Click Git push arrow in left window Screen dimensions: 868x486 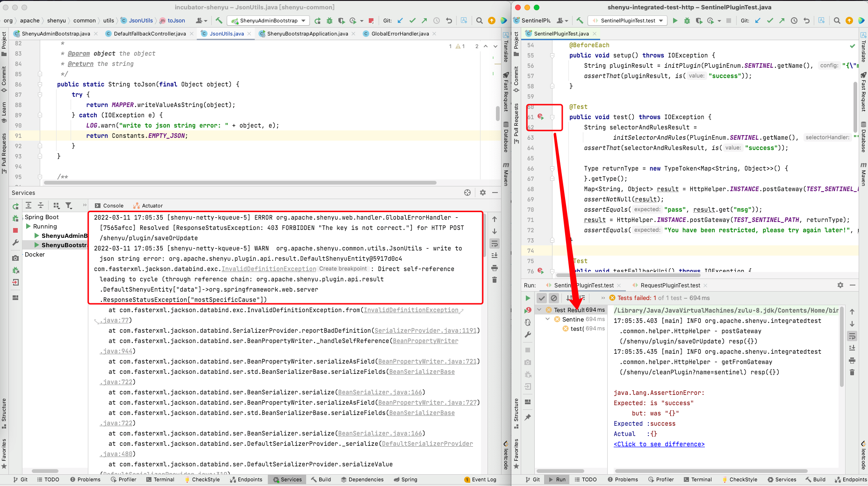click(424, 21)
